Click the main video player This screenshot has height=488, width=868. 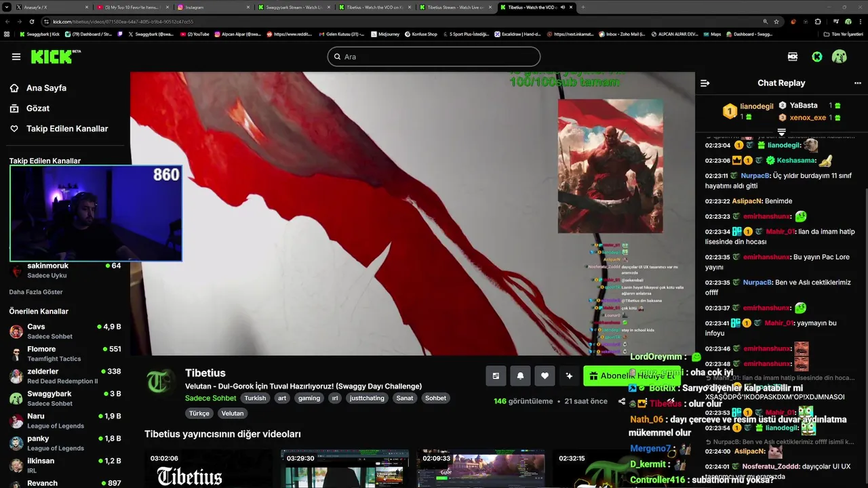[x=412, y=213]
